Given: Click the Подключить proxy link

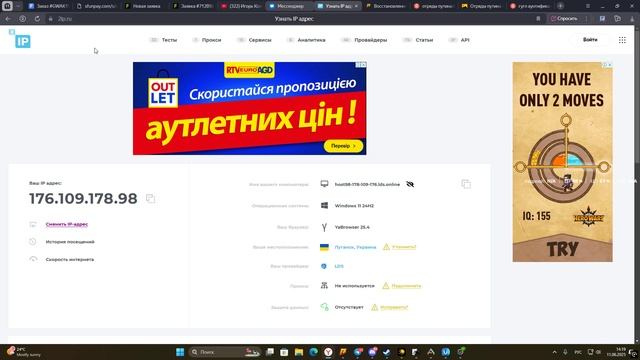Looking at the screenshot, I should (406, 286).
